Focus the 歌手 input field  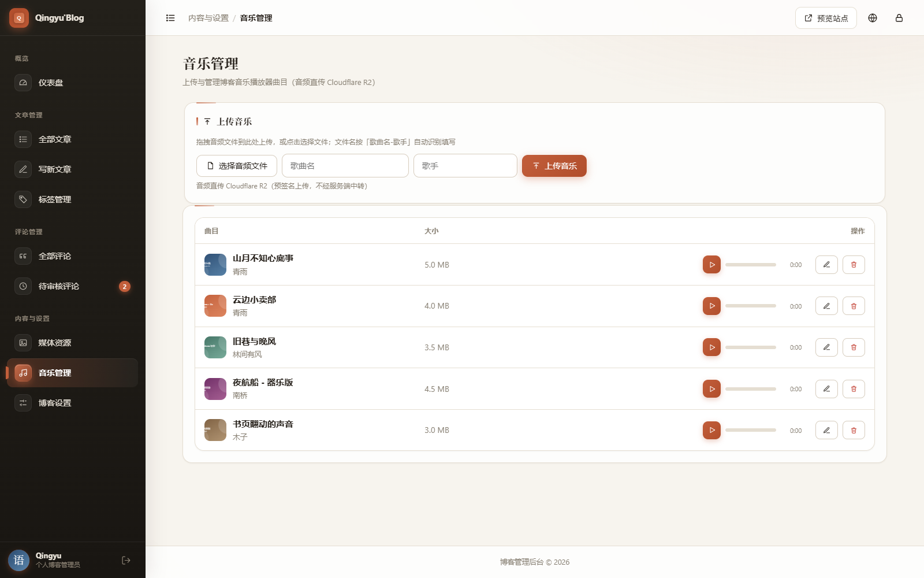pyautogui.click(x=465, y=166)
